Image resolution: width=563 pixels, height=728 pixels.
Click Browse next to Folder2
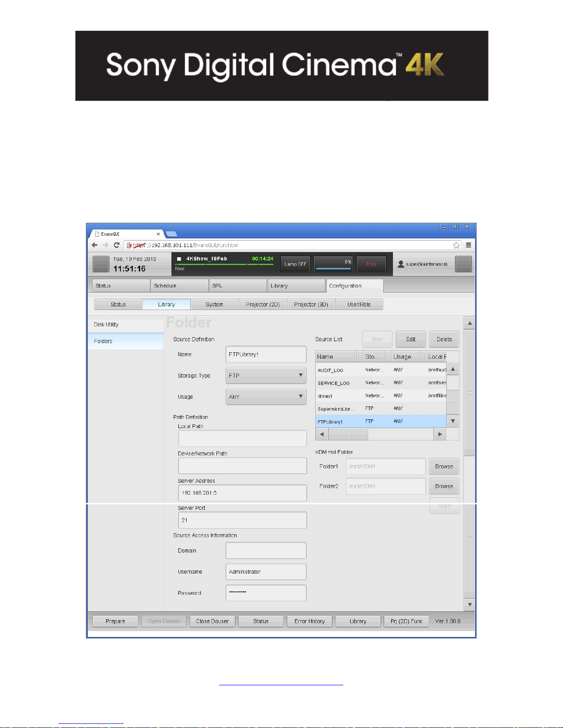pyautogui.click(x=444, y=486)
